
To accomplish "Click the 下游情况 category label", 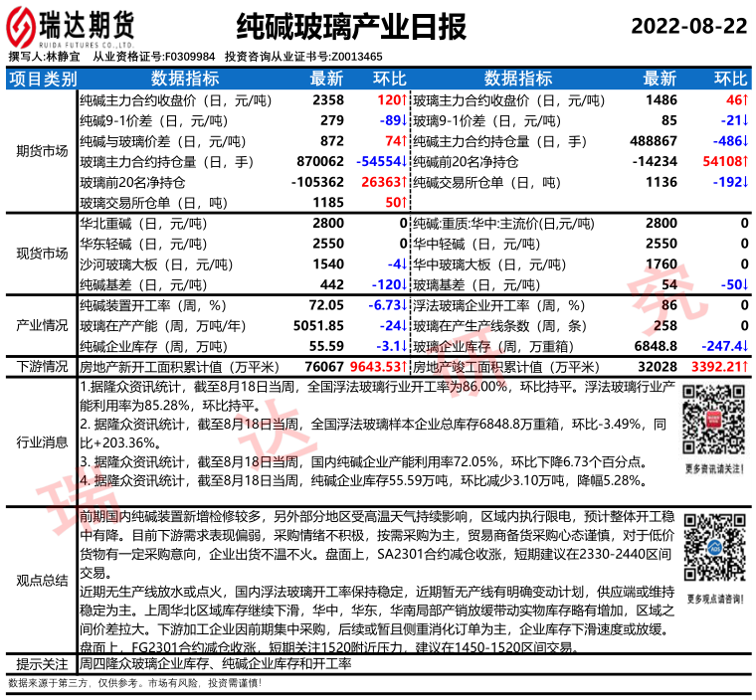I will [x=42, y=366].
